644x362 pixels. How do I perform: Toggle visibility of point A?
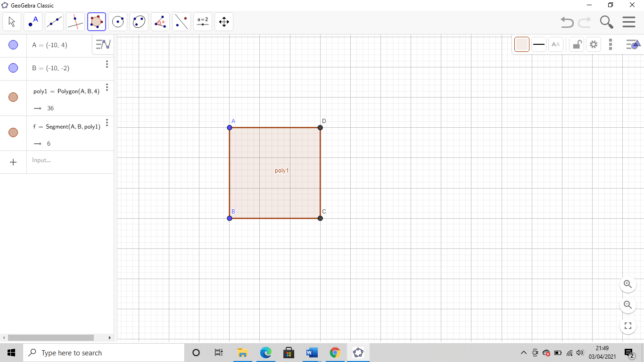13,45
